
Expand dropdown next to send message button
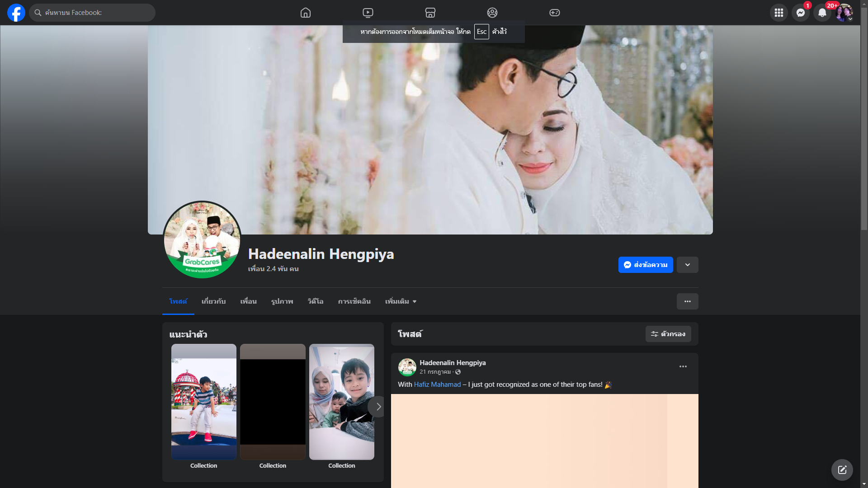click(687, 265)
